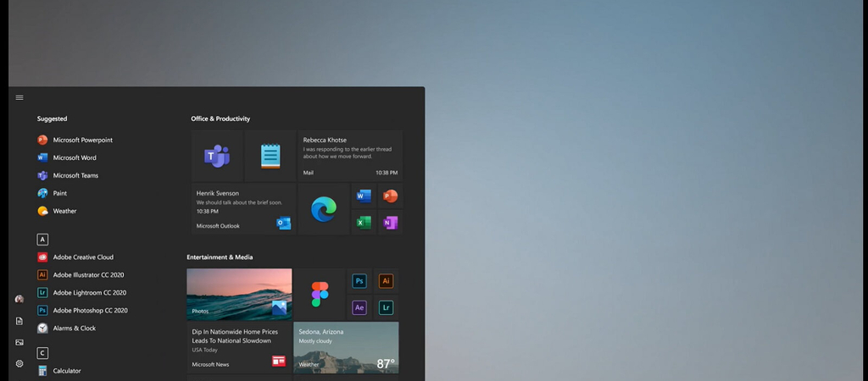
Task: Select Alarms & Clock label
Action: point(75,328)
